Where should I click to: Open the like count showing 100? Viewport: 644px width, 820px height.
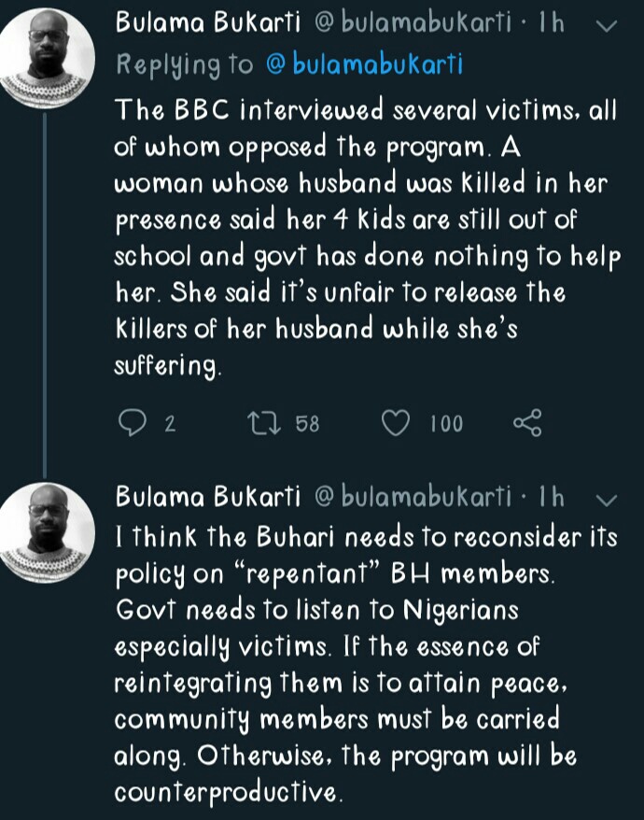pyautogui.click(x=446, y=424)
